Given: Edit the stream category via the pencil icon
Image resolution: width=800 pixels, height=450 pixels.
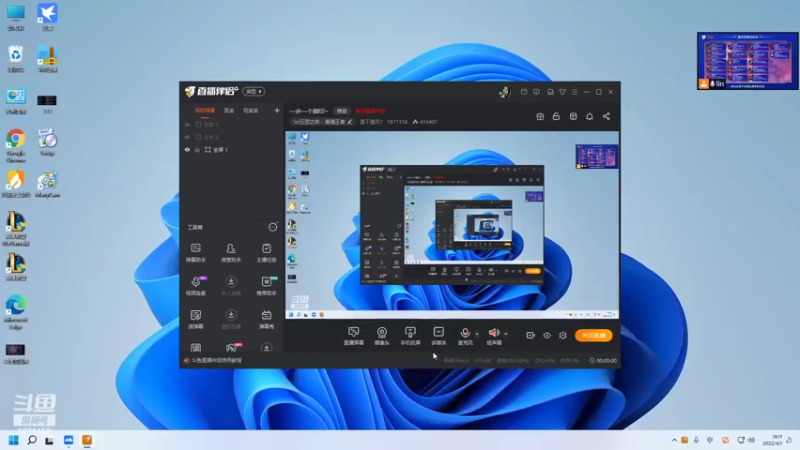Looking at the screenshot, I should tap(349, 122).
